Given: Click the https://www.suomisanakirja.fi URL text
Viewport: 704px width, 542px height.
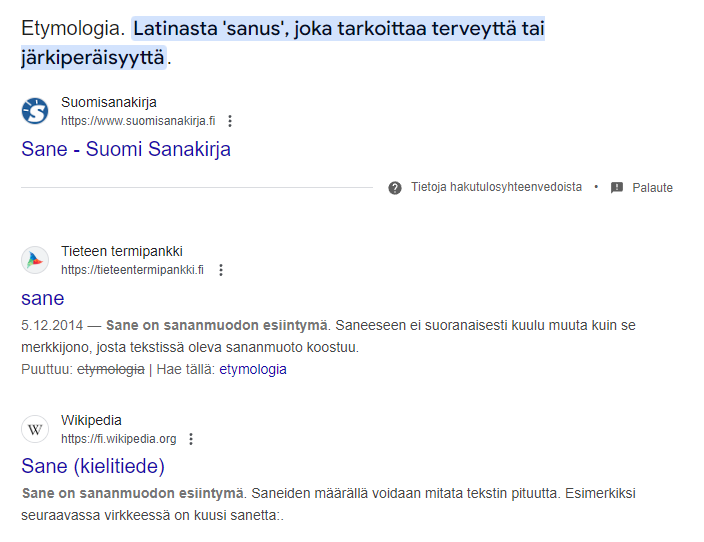Looking at the screenshot, I should pos(138,121).
